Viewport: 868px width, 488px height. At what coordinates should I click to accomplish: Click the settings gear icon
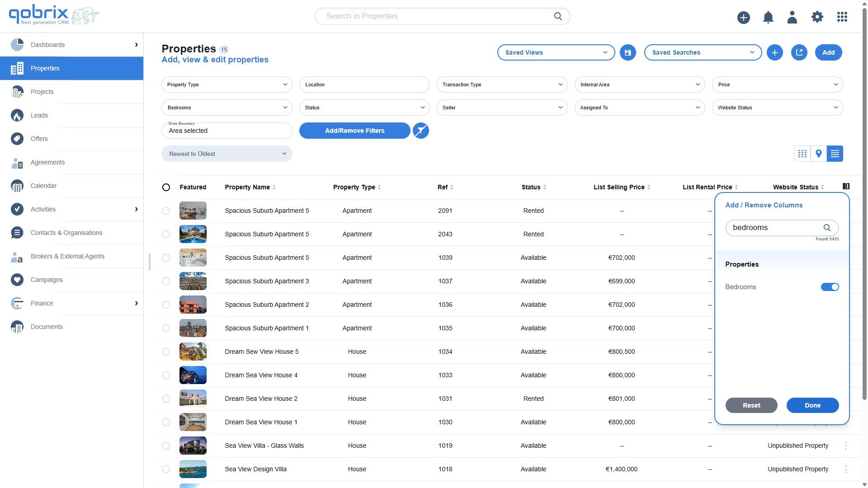pos(817,17)
